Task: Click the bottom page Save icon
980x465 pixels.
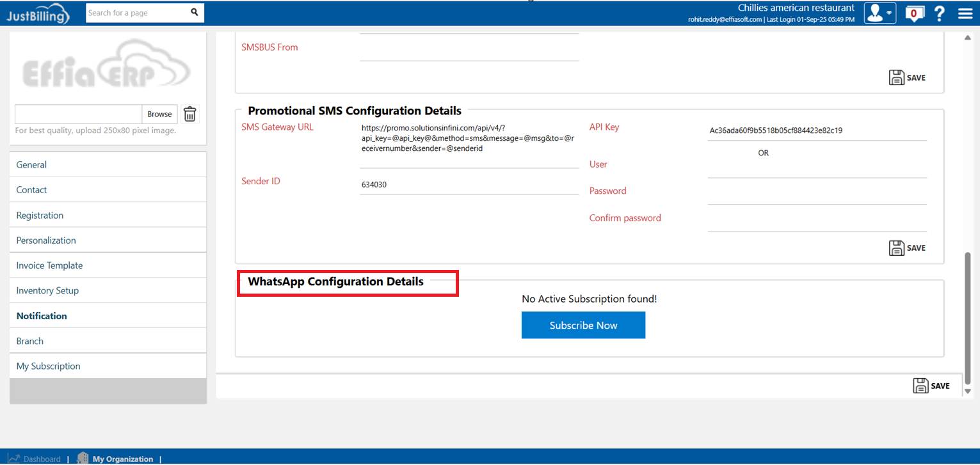Action: point(931,386)
